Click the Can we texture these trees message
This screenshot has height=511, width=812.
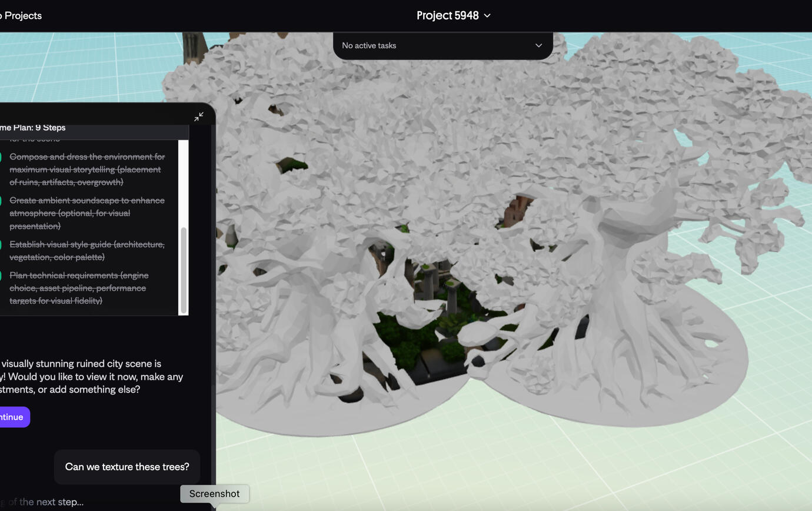tap(127, 467)
